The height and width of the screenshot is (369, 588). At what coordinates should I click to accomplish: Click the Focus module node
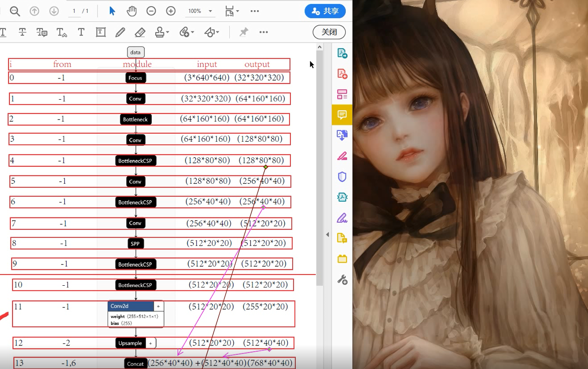(135, 78)
